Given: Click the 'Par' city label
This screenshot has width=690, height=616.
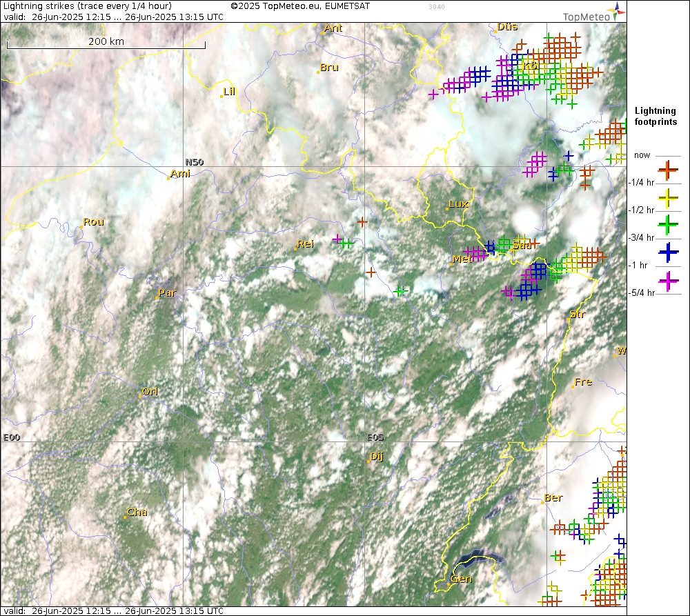Looking at the screenshot, I should click(x=167, y=292).
